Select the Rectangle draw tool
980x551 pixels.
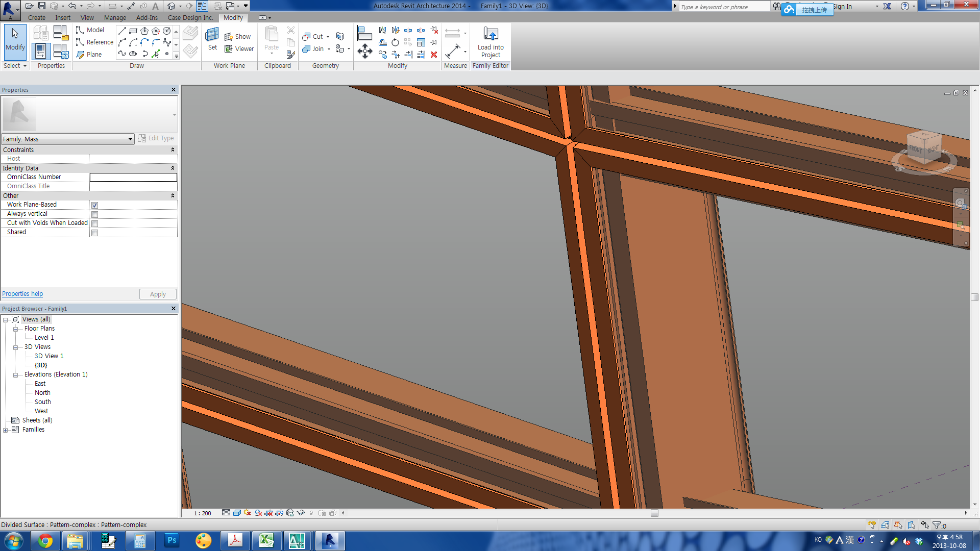tap(133, 31)
